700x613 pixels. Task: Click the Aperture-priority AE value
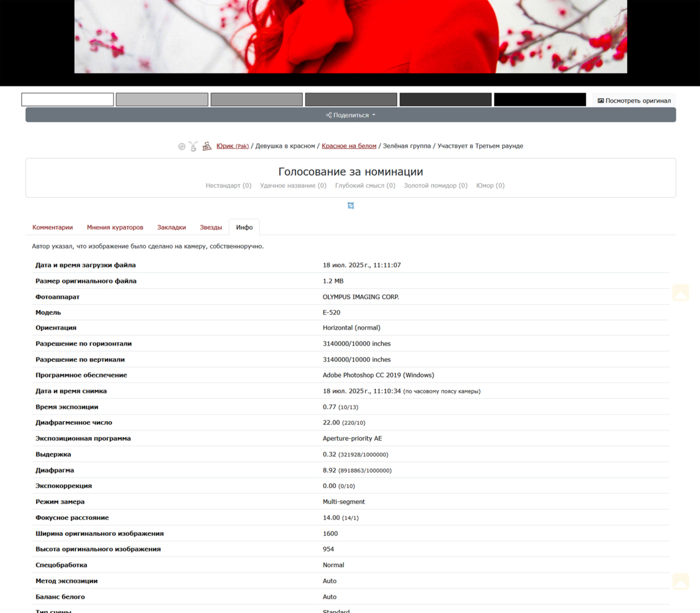click(352, 438)
